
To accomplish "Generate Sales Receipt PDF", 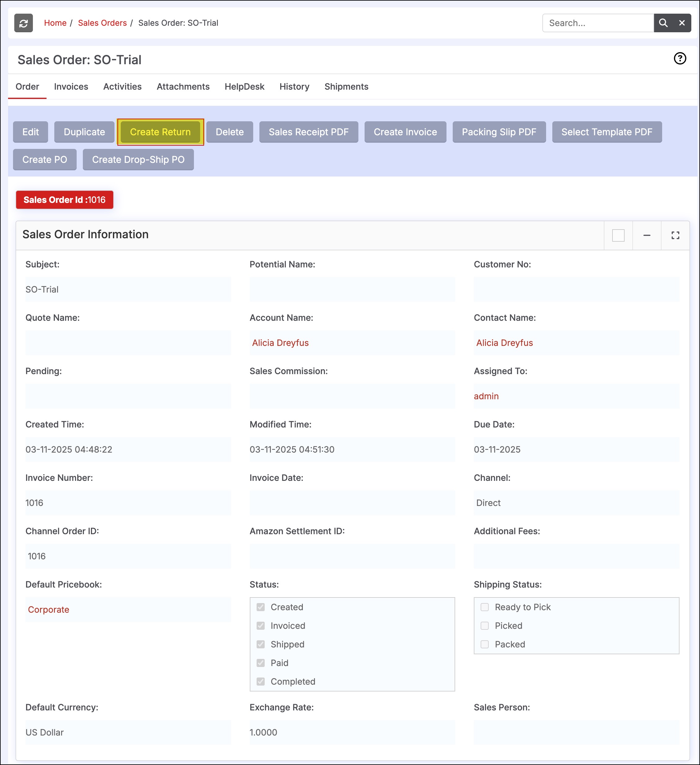I will click(309, 132).
